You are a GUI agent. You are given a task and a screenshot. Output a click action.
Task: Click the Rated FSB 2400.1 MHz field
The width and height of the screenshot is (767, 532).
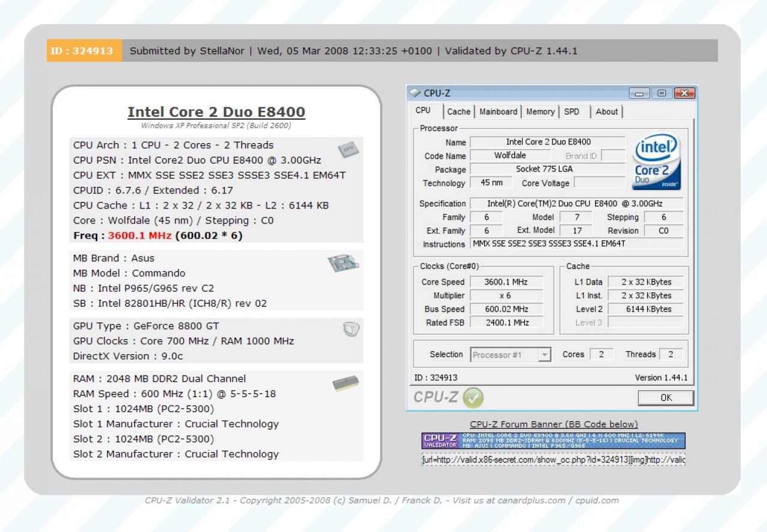tap(506, 323)
